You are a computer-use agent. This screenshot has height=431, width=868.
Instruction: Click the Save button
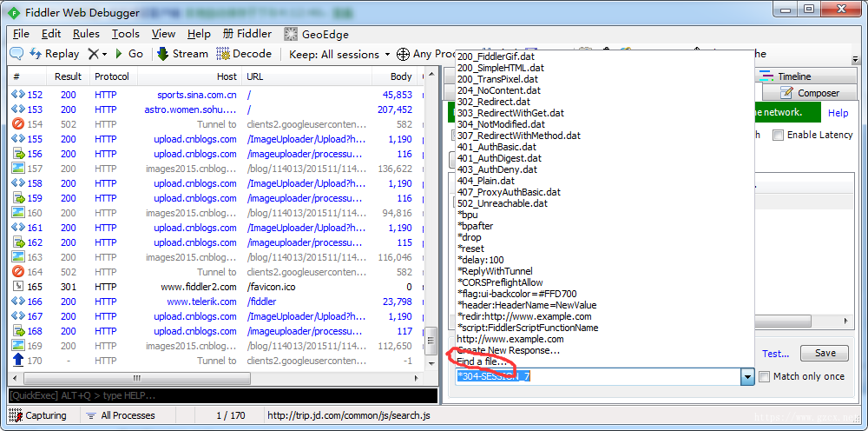825,354
